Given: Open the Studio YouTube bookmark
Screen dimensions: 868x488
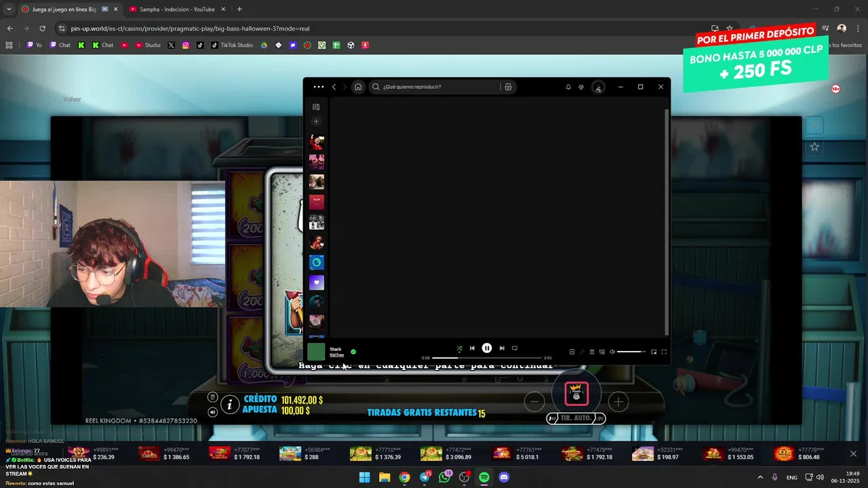Looking at the screenshot, I should point(148,45).
